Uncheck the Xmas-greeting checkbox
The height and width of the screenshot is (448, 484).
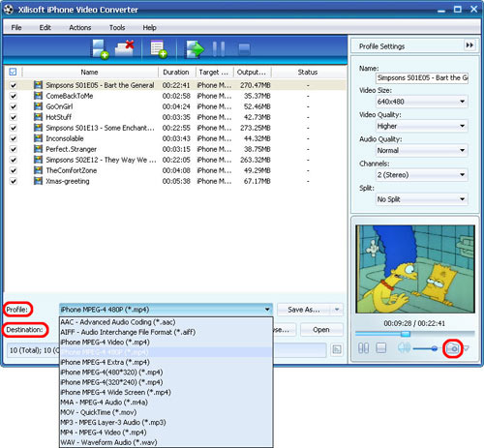click(14, 181)
